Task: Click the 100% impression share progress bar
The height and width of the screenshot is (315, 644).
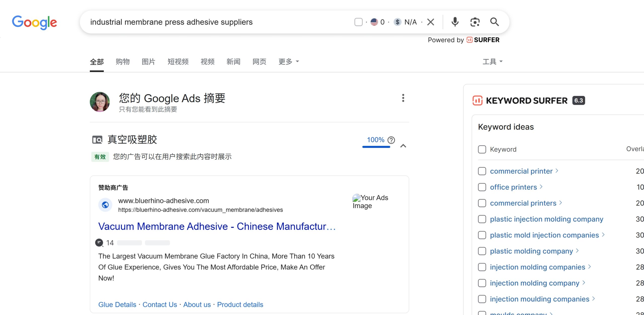Action: click(x=376, y=147)
